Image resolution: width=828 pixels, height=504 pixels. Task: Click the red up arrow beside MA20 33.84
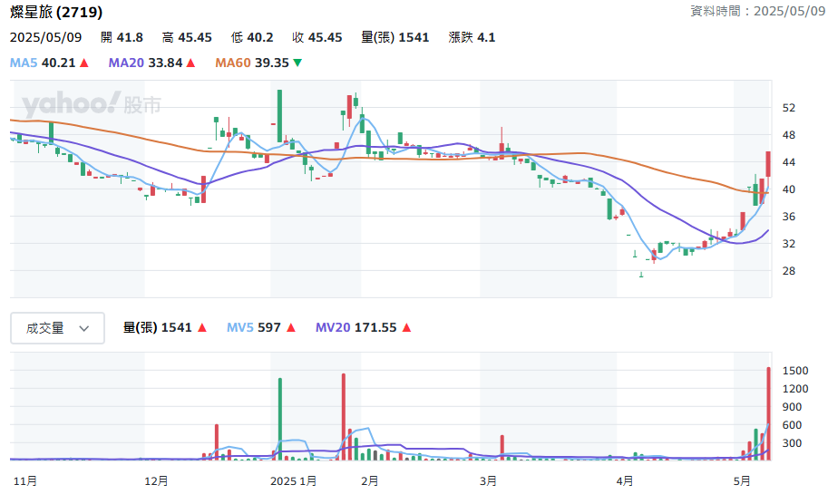[190, 63]
